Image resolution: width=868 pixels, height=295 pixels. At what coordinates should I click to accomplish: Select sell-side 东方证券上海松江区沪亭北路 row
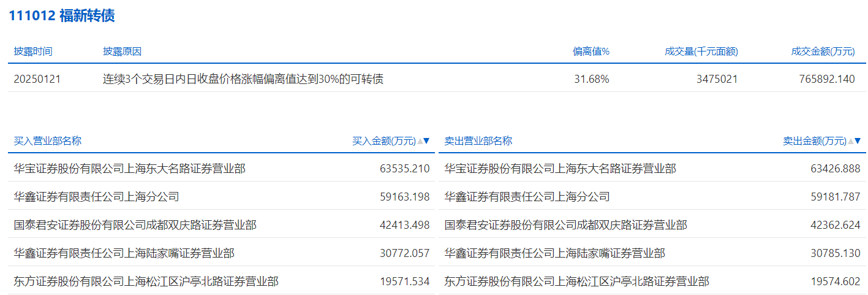652,281
